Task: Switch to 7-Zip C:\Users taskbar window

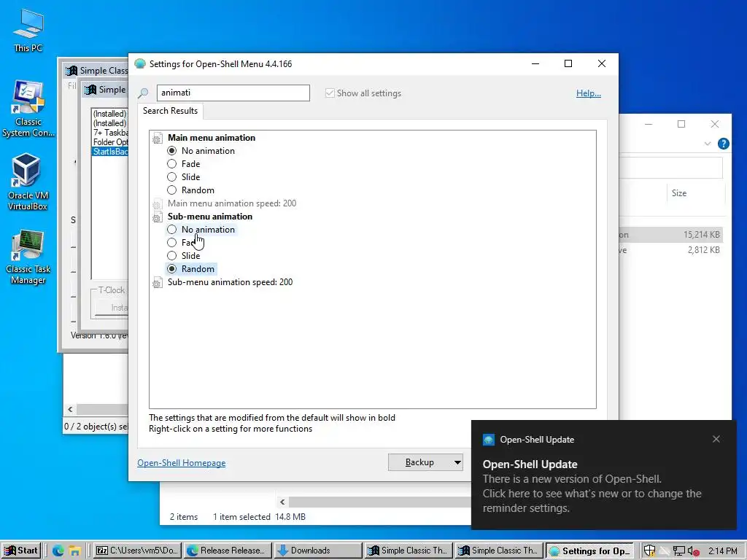Action: [x=137, y=551]
